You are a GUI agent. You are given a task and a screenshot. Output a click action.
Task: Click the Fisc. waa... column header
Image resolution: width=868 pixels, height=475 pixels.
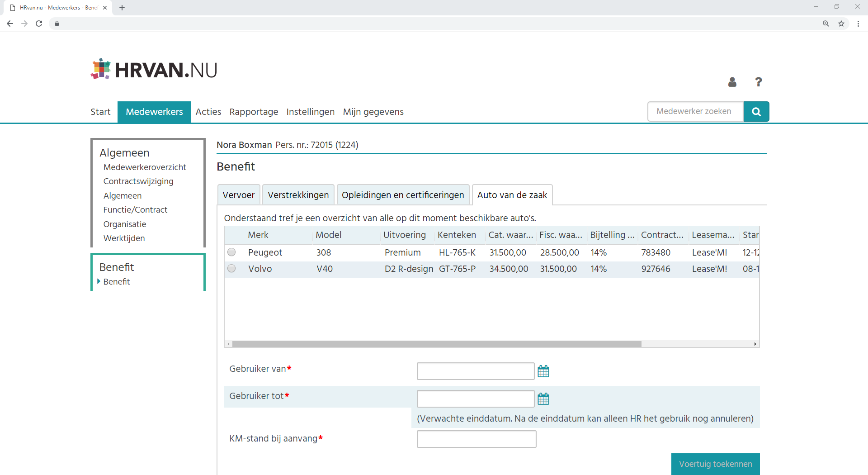[561, 235]
